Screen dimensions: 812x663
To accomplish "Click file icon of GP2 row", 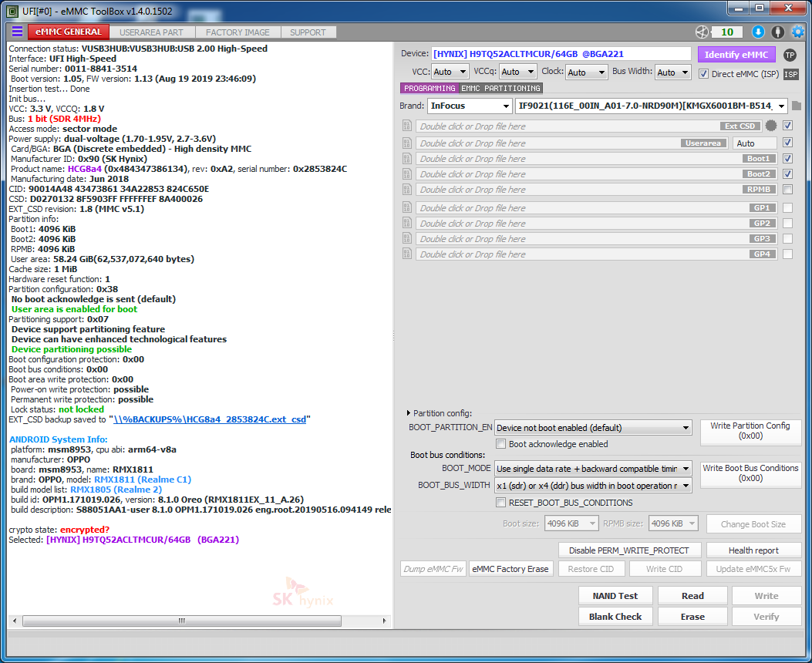I will (407, 223).
